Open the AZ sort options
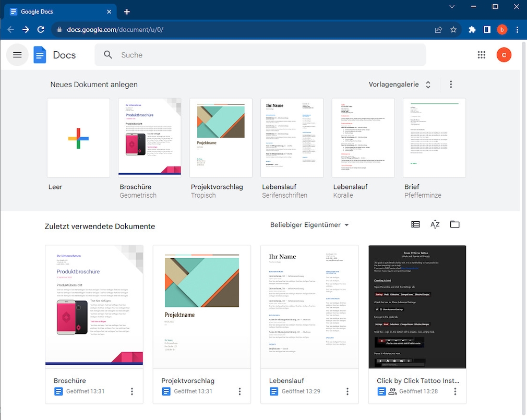Viewport: 527px width, 420px height. click(435, 224)
